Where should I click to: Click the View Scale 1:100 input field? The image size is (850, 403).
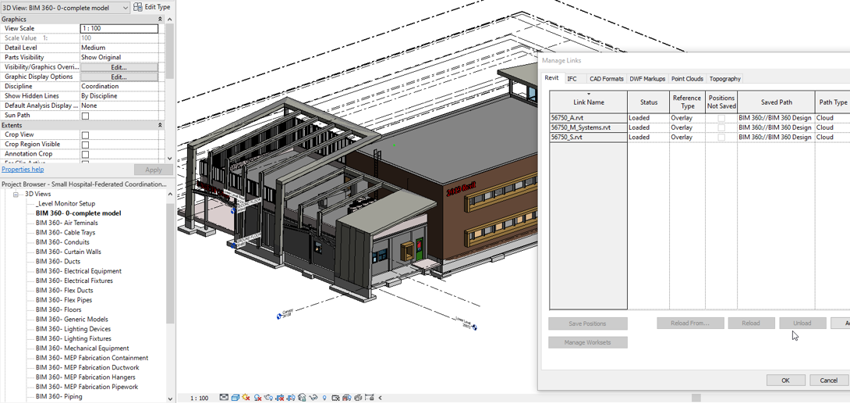coord(118,29)
